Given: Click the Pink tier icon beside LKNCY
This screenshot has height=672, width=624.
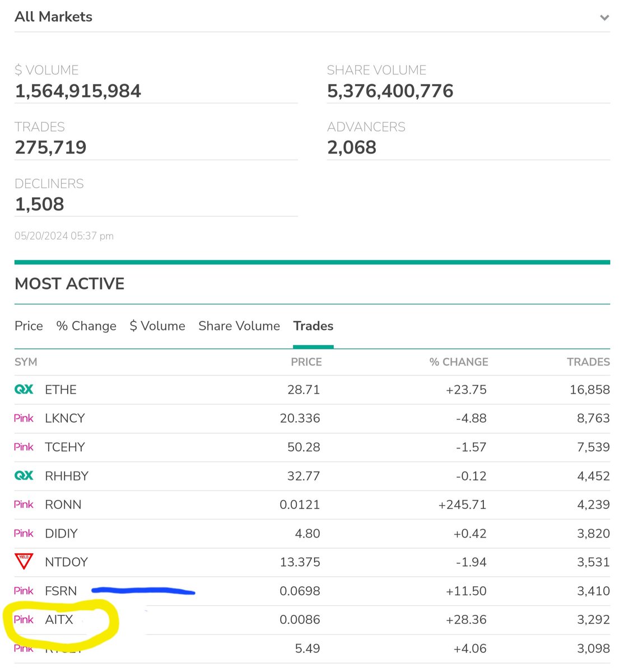Looking at the screenshot, I should 24,418.
